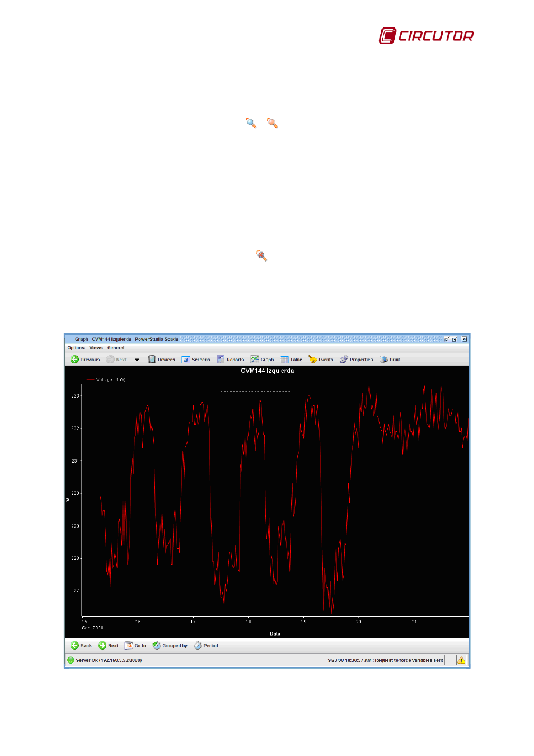Open the Grouped by selector
The width and height of the screenshot is (534, 756).
(x=170, y=646)
